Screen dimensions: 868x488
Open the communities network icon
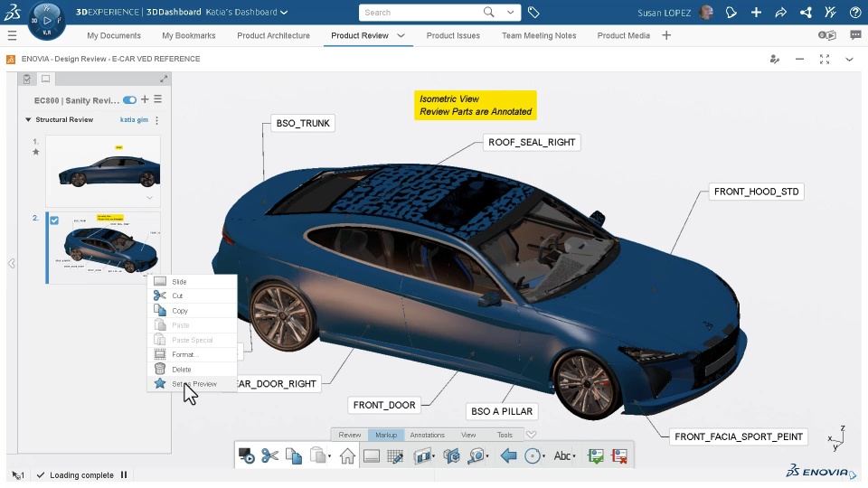pyautogui.click(x=806, y=12)
